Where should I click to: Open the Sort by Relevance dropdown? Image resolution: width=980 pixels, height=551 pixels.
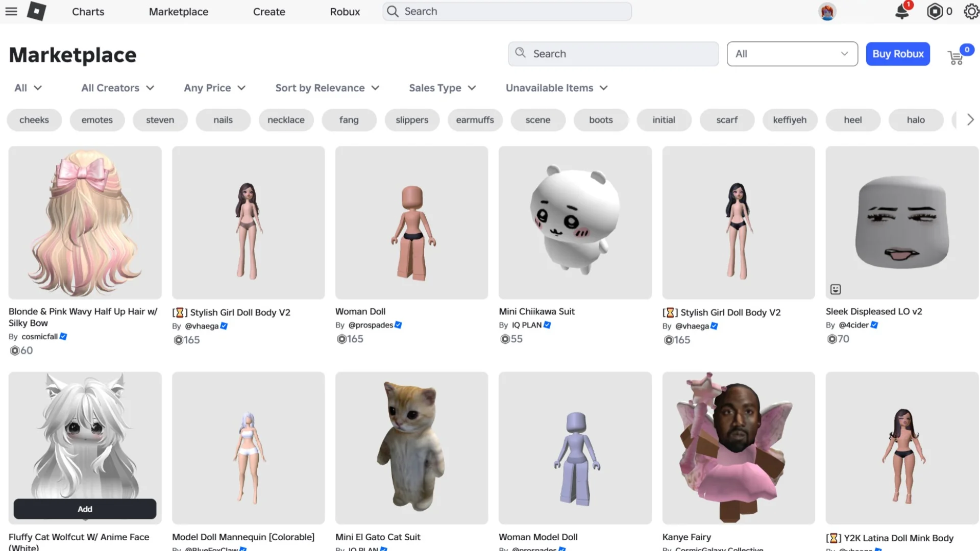pyautogui.click(x=327, y=88)
